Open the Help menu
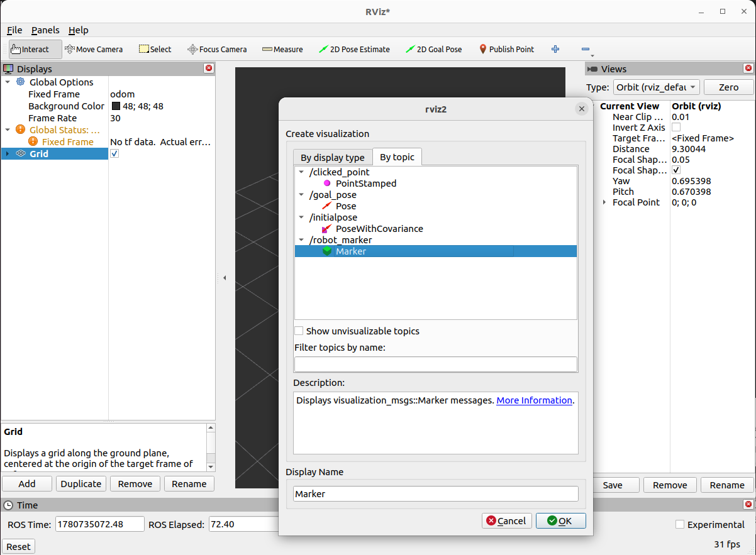The width and height of the screenshot is (756, 555). 79,30
